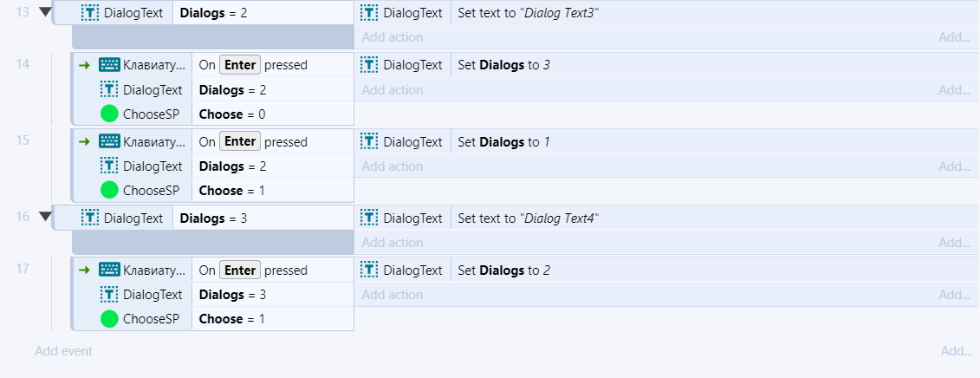This screenshot has height=378, width=980.
Task: Click green trigger arrow of event 14
Action: (84, 65)
